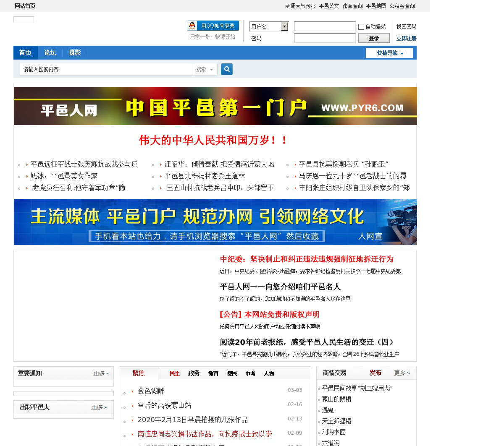504x446 pixels.
Task: Switch to the forum tab
Action: pos(50,52)
